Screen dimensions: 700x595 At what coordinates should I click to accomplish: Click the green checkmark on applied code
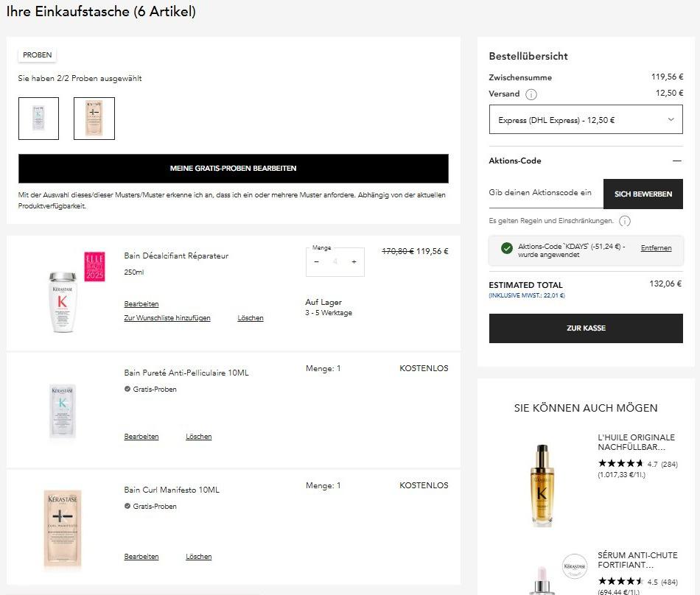click(x=507, y=248)
